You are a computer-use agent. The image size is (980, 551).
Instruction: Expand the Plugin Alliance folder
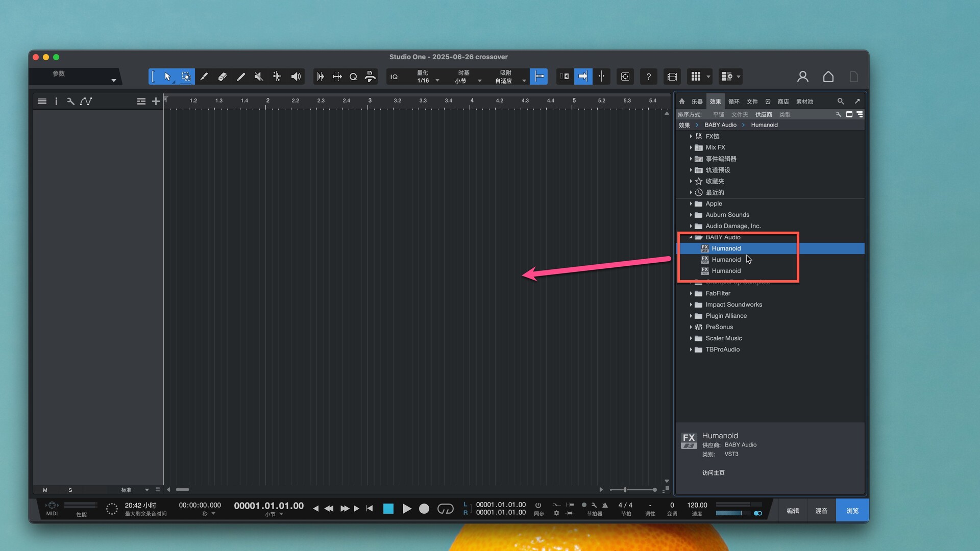point(691,316)
